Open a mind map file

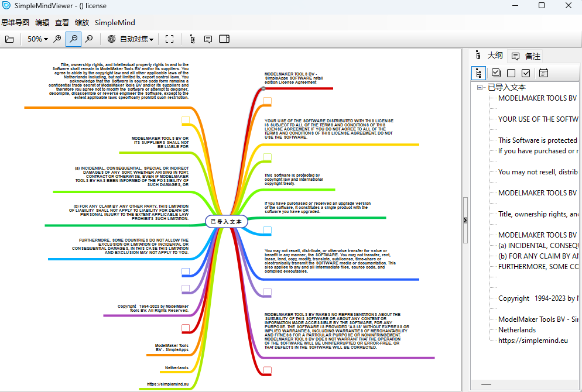click(x=9, y=39)
